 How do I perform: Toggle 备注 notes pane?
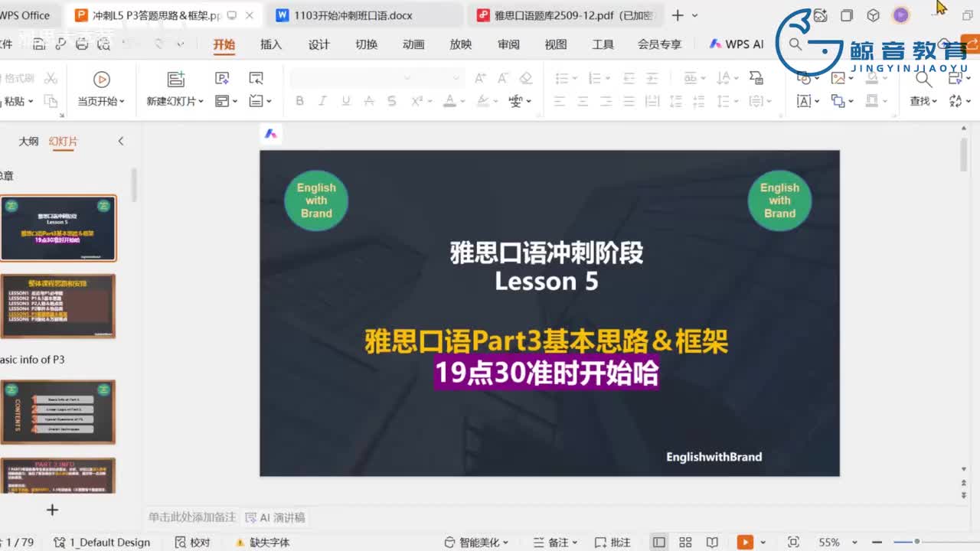pyautogui.click(x=557, y=542)
